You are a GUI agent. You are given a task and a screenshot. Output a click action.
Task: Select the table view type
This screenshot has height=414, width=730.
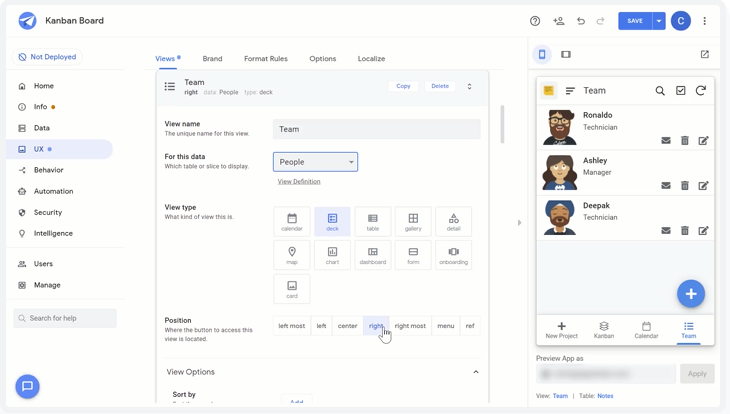[x=373, y=222]
